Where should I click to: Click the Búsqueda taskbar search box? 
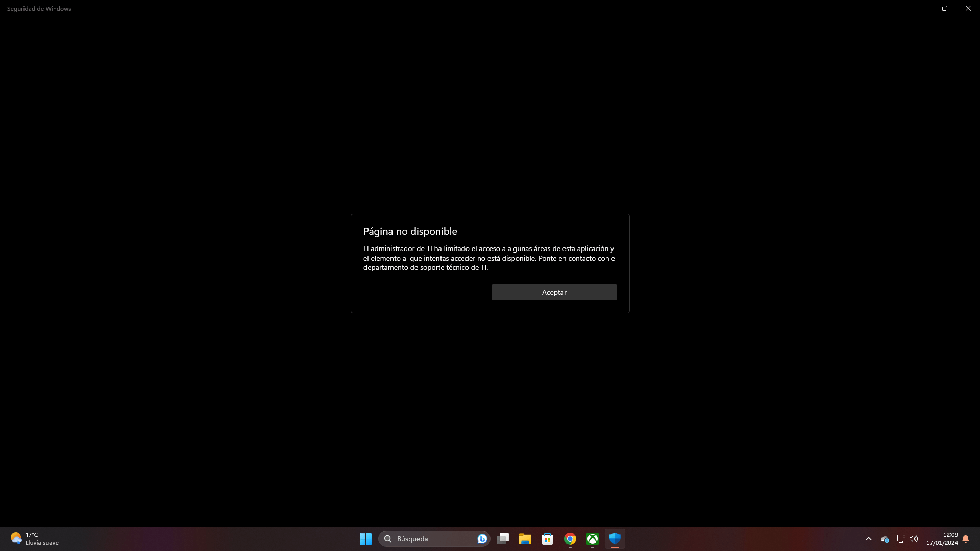tap(429, 539)
